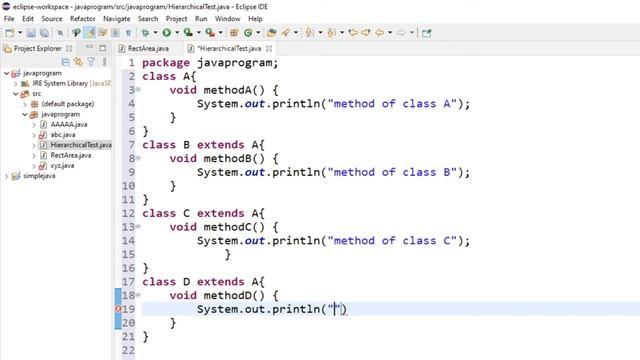Click the Debug bug icon

[x=145, y=33]
